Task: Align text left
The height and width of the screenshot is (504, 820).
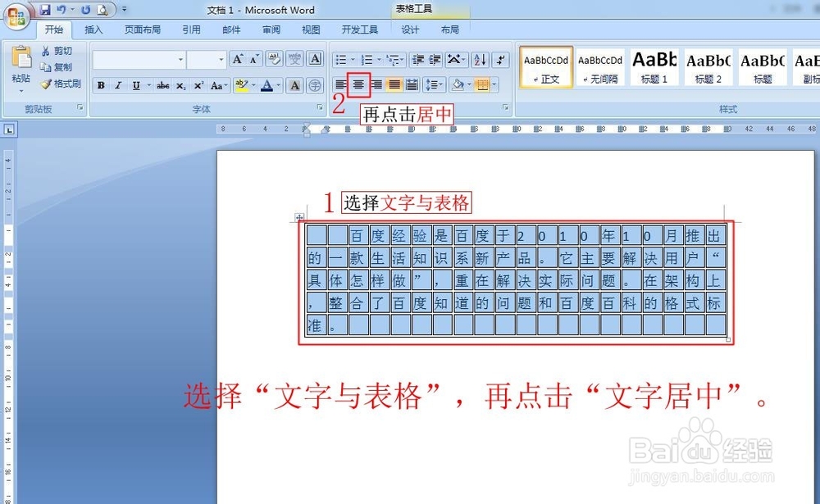Action: click(340, 84)
